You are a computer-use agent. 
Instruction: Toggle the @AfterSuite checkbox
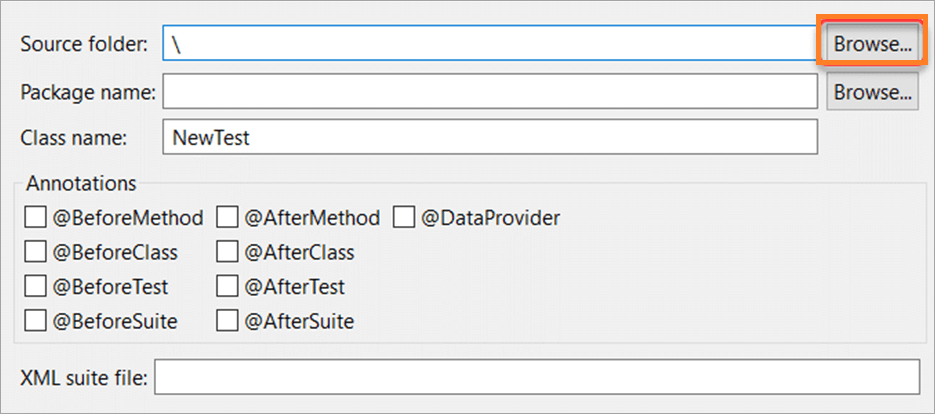[x=228, y=321]
